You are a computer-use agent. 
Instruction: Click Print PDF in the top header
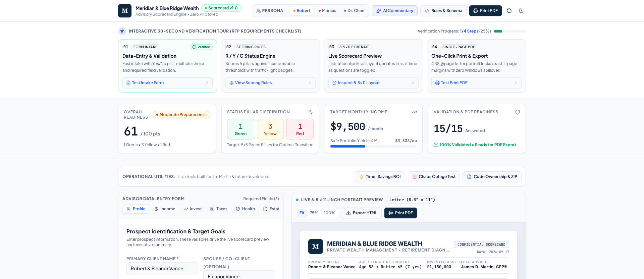pyautogui.click(x=485, y=11)
